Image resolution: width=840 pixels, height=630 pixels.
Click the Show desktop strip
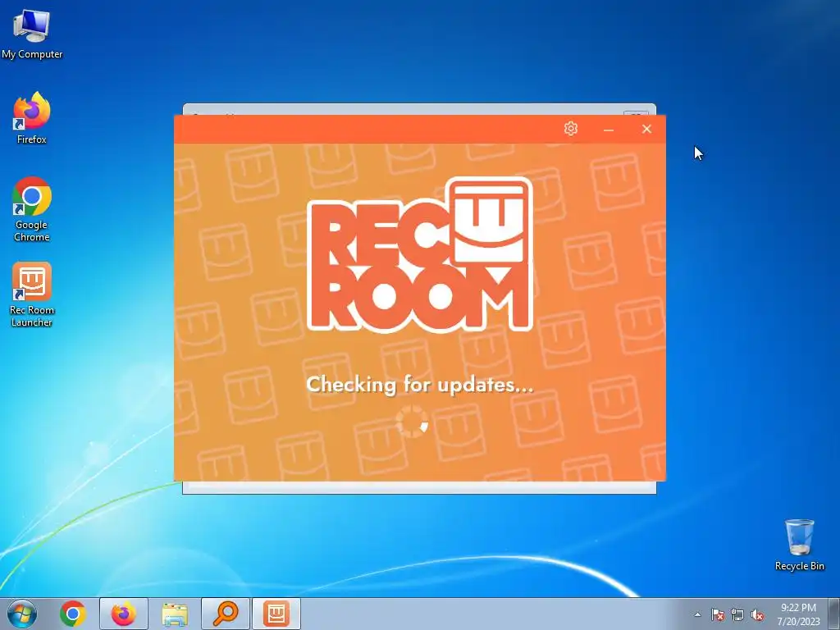[x=833, y=614]
